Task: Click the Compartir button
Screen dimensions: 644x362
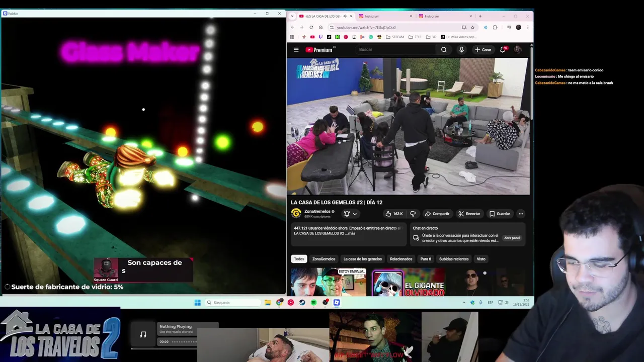Action: (x=437, y=214)
